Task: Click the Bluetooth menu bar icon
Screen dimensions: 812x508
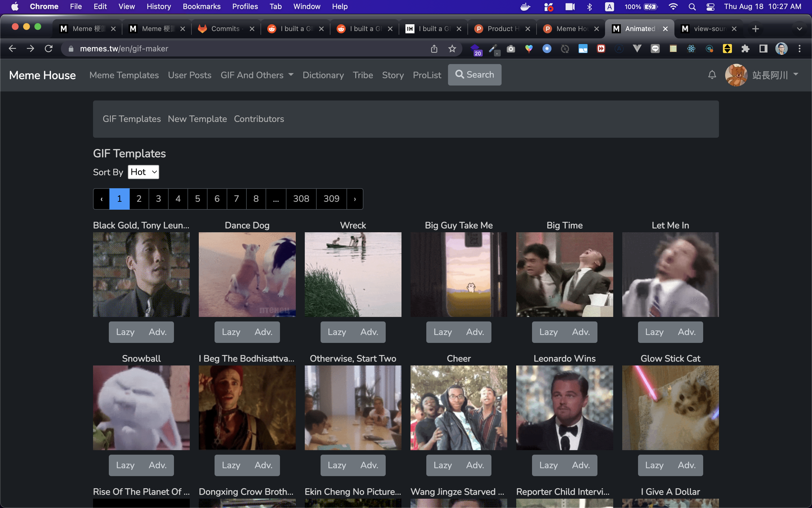Action: tap(590, 7)
